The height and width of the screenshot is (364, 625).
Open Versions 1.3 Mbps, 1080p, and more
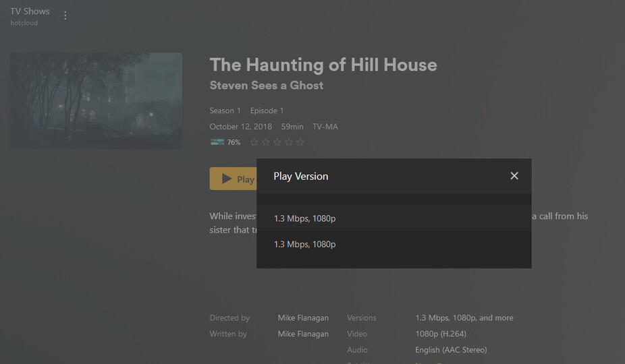464,317
